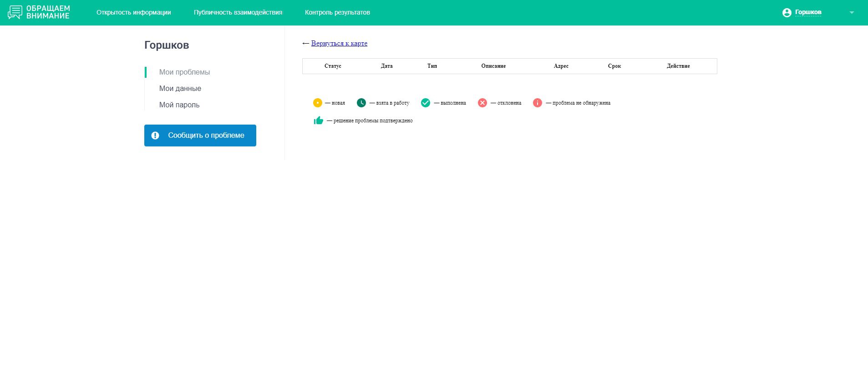Click the green checkmark 'выполнена' icon
The width and height of the screenshot is (868, 387).
(x=425, y=103)
